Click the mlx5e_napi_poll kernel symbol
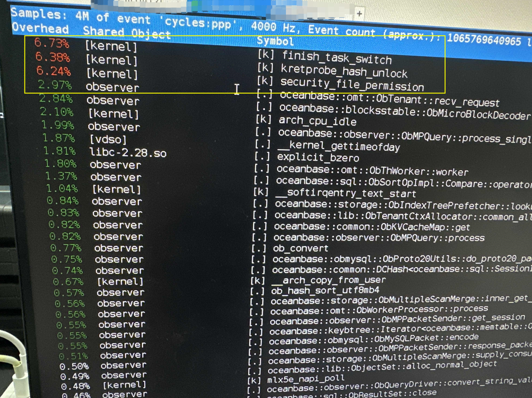 click(306, 378)
